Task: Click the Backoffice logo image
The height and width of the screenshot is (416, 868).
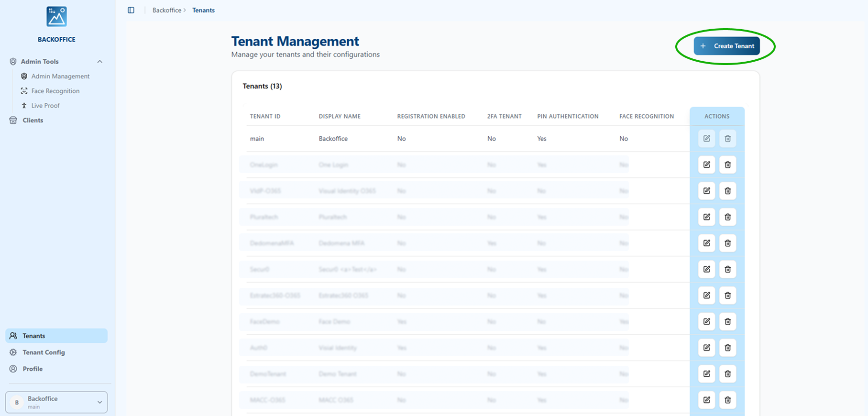Action: click(56, 17)
